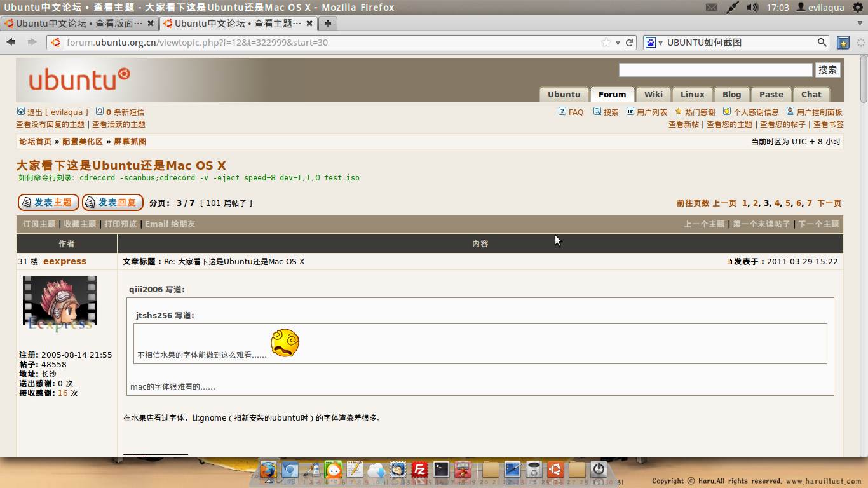The height and width of the screenshot is (488, 868).
Task: Click the eexpress avatar image
Action: 59,304
